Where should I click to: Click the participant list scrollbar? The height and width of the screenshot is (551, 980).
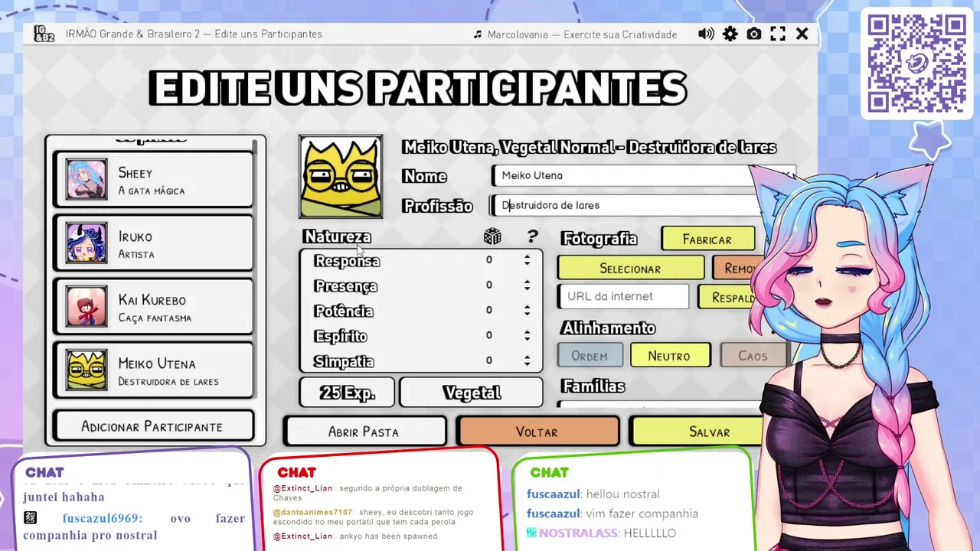point(255,268)
